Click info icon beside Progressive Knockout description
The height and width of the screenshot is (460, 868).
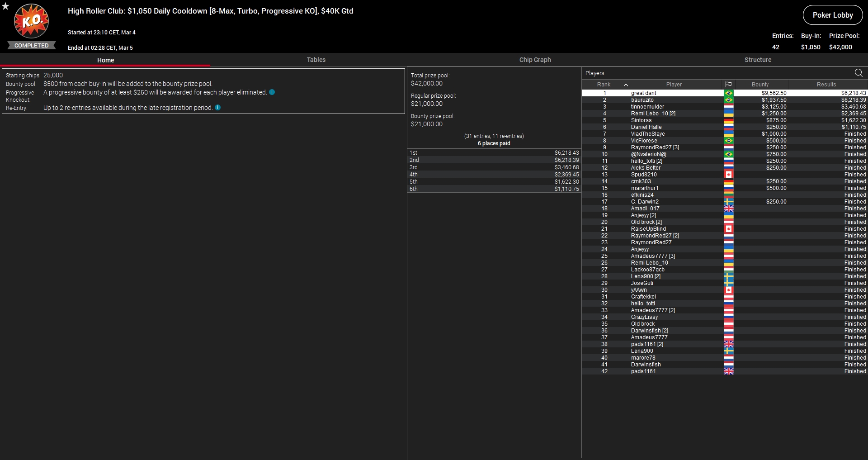click(272, 92)
